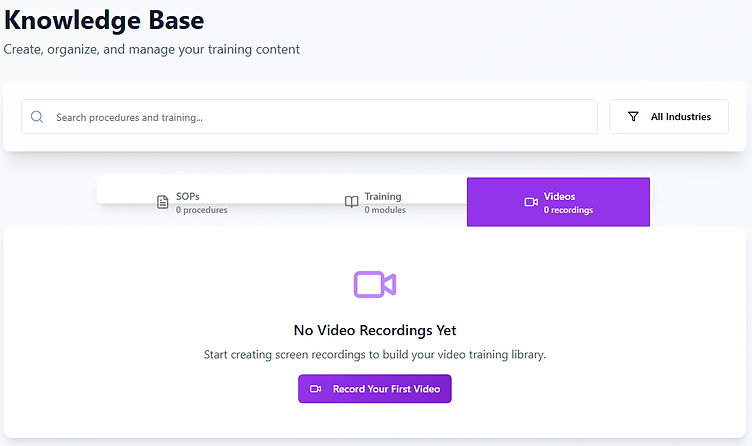The width and height of the screenshot is (752, 446).
Task: Click the large purple video camera illustration
Action: [375, 284]
